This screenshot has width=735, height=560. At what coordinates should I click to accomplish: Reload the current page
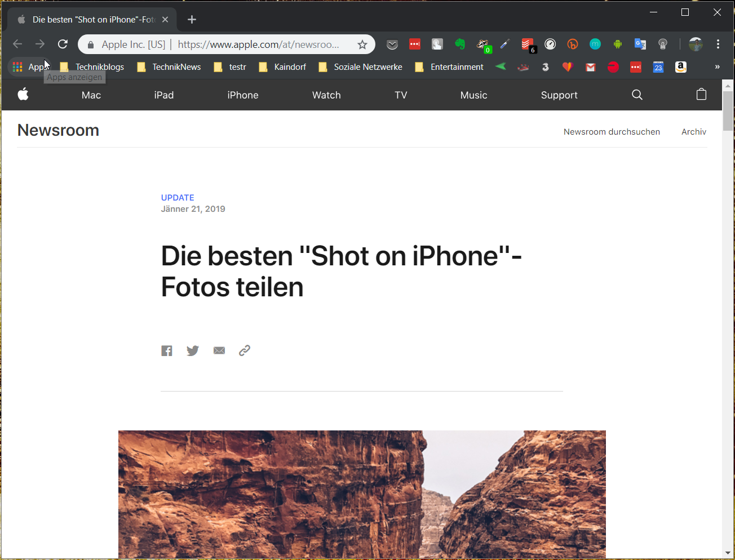click(x=63, y=44)
